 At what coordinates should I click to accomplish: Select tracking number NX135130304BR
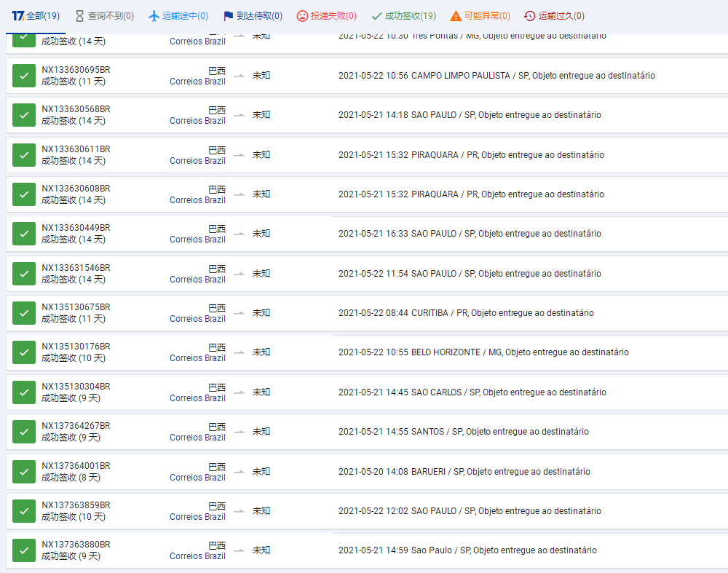click(76, 387)
